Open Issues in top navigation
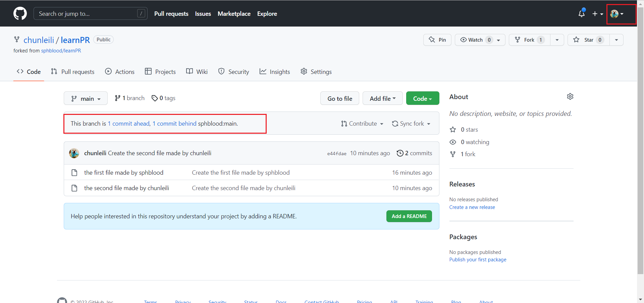The image size is (644, 303). (203, 14)
